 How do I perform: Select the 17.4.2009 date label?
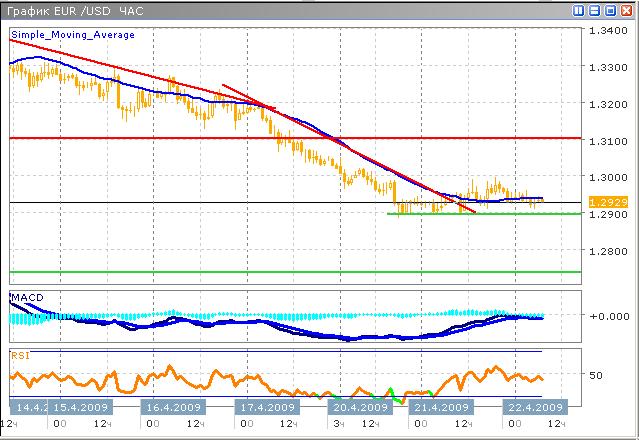click(x=267, y=408)
